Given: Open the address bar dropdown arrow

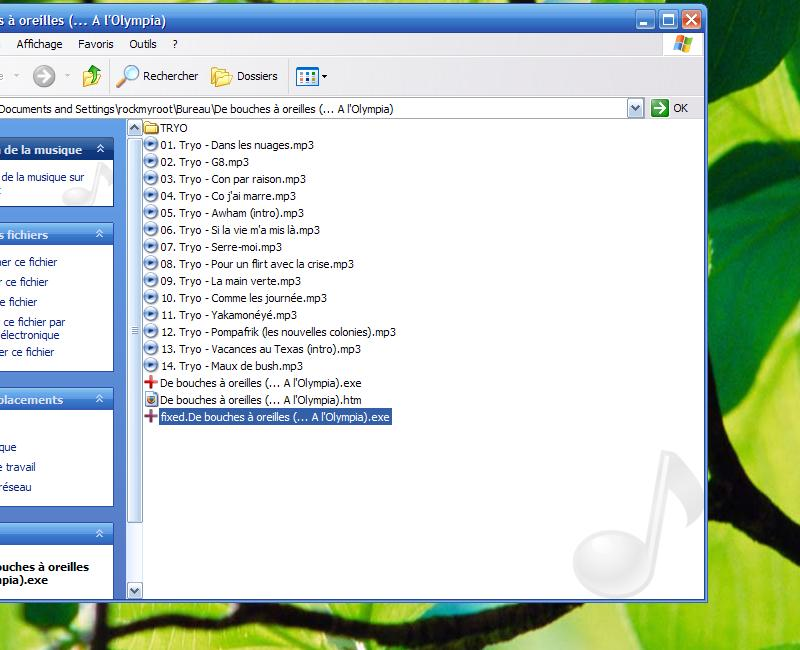Looking at the screenshot, I should (x=636, y=108).
